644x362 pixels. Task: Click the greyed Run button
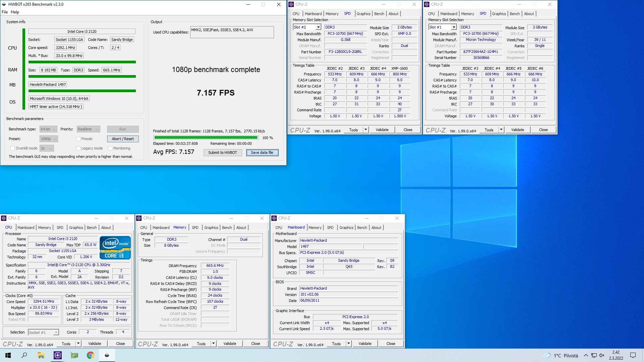(123, 129)
